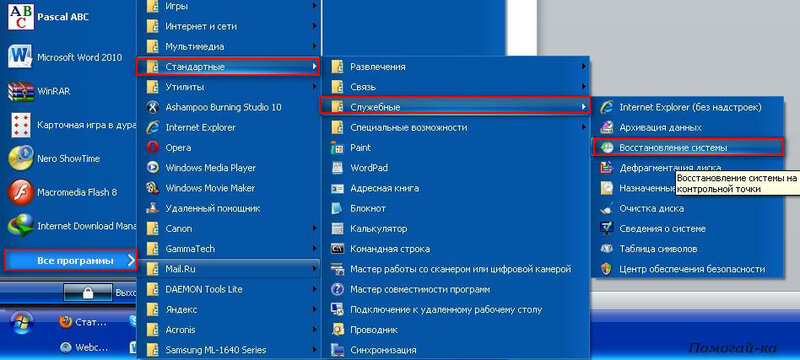
Task: Open the Связь submenu
Action: pos(455,87)
